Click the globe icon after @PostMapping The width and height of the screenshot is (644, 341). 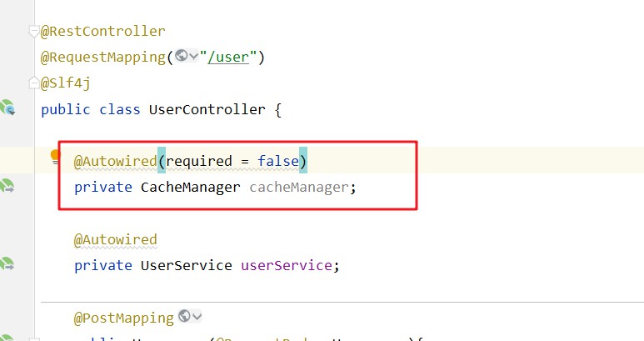[x=184, y=316]
